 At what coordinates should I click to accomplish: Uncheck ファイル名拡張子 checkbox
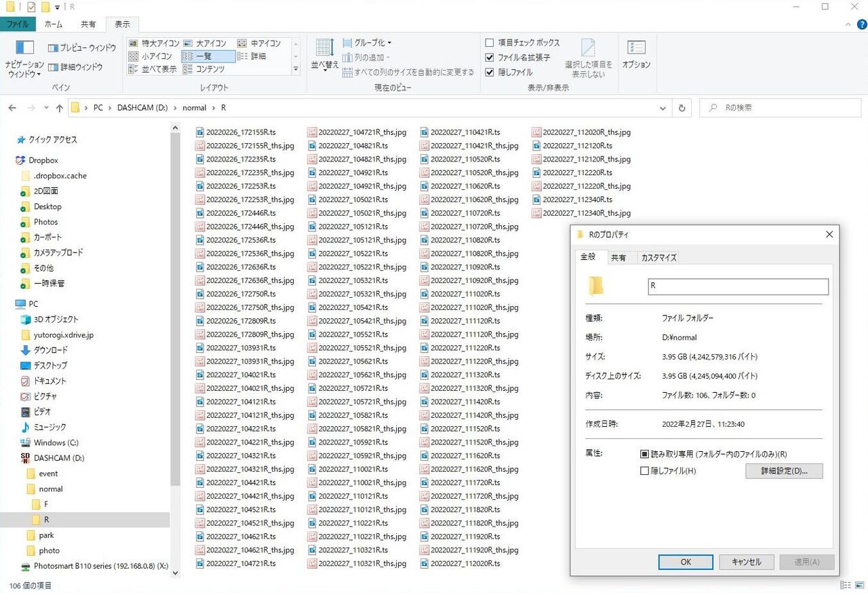point(490,58)
